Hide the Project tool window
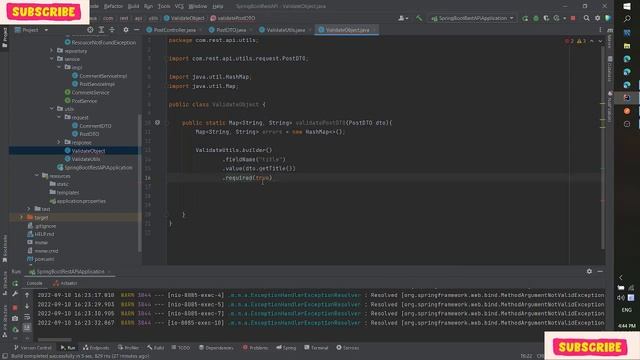Screen dimensions: 640x360 click(x=136, y=30)
